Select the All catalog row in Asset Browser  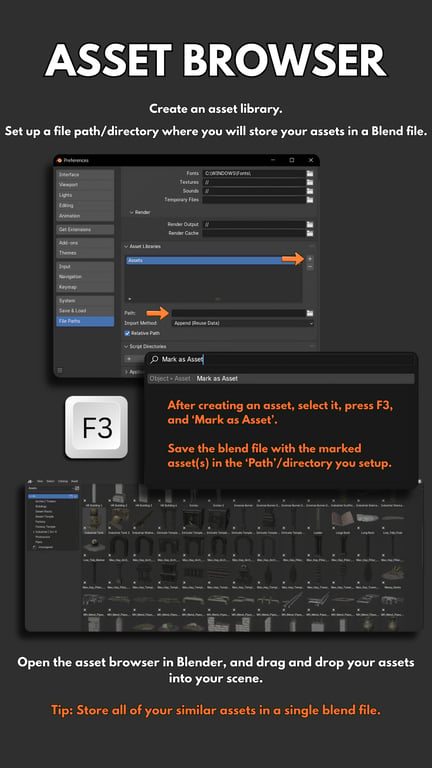coord(53,497)
